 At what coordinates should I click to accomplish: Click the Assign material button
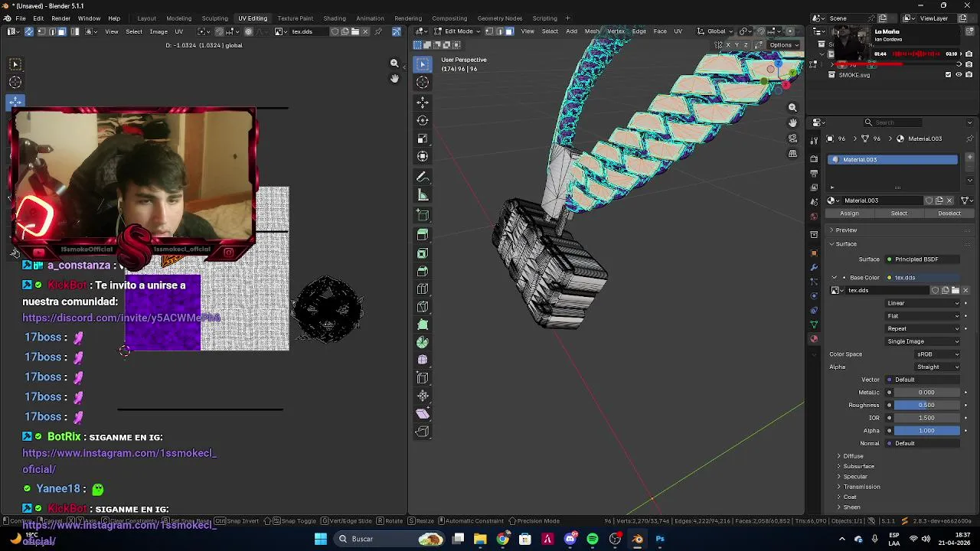click(x=850, y=214)
